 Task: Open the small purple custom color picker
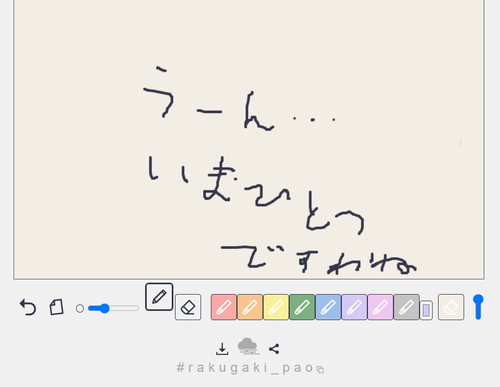[x=426, y=310]
